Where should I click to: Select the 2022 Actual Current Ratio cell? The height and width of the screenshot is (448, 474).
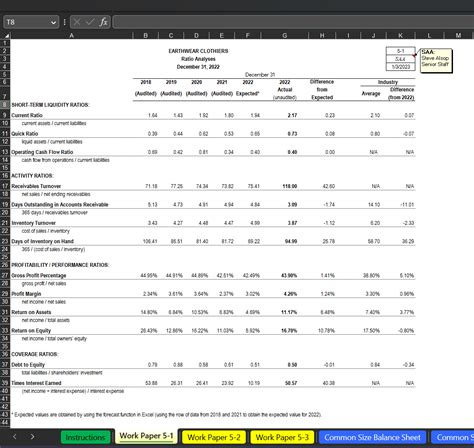285,115
